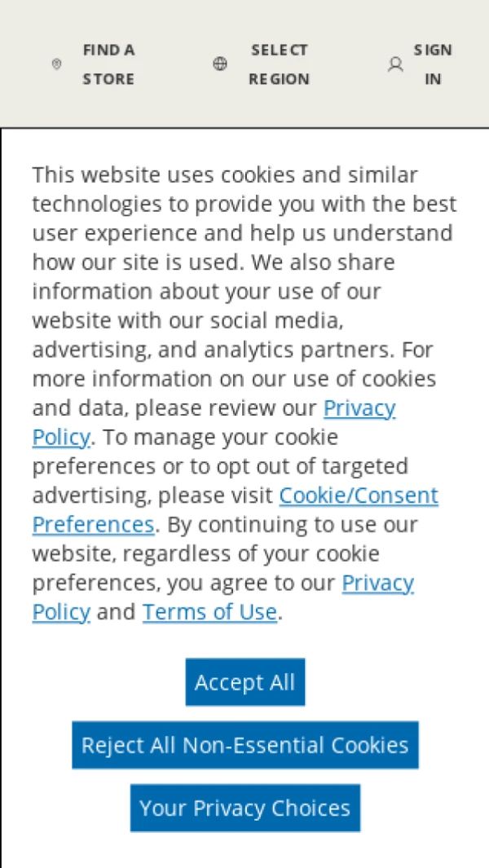Click the map pin icon beside Find a Store
The image size is (489, 868).
pos(56,64)
